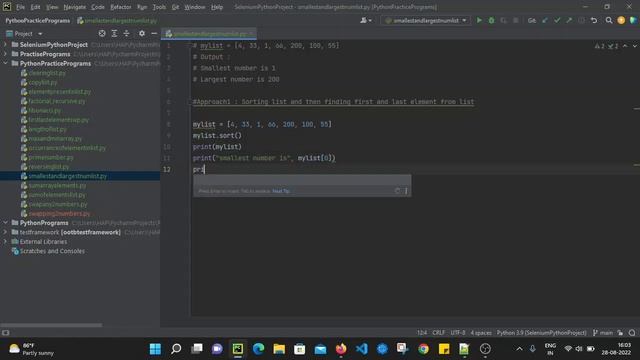Click the Stop process icon
Image resolution: width=640 pixels, height=360 pixels.
point(516,20)
